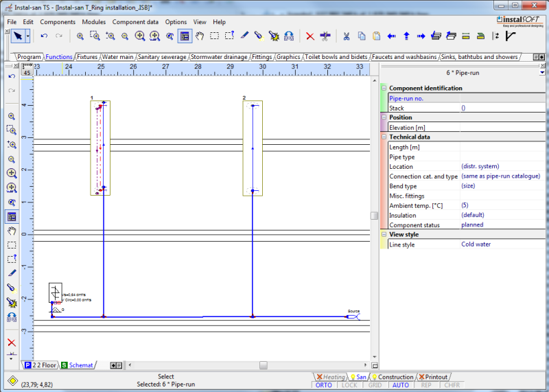This screenshot has width=549, height=392.
Task: Toggle LOCK mode in status bar
Action: [x=349, y=385]
